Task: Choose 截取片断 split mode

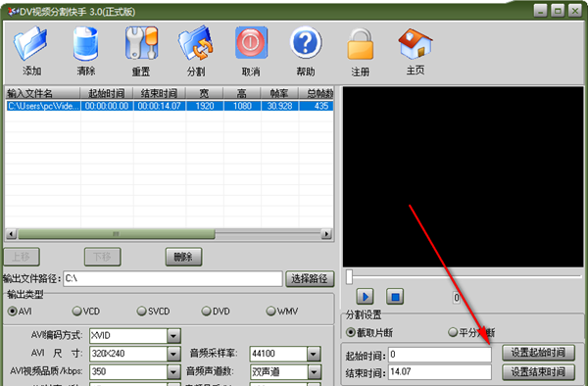Action: 369,332
